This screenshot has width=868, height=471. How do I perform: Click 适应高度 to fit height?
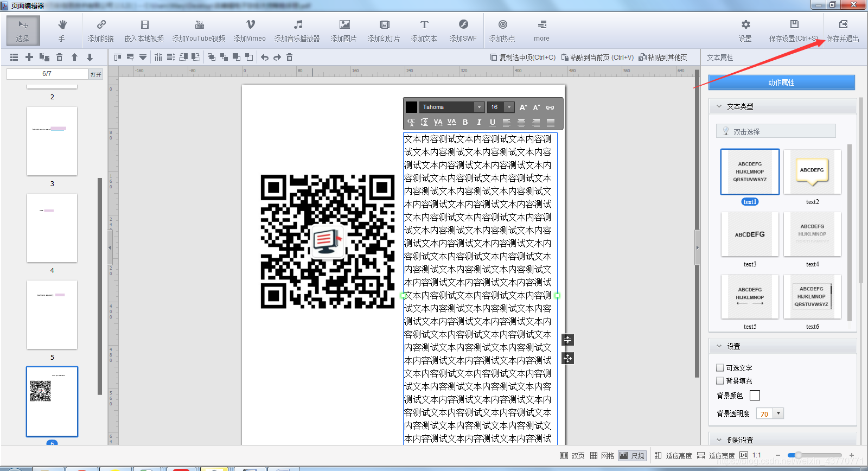click(673, 456)
